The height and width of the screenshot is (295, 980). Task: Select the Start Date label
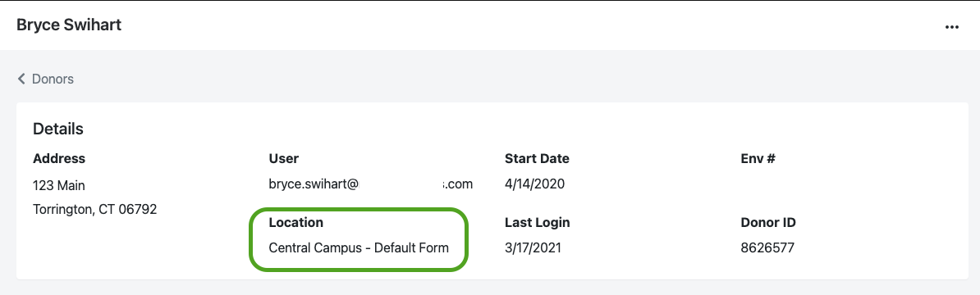coord(537,158)
